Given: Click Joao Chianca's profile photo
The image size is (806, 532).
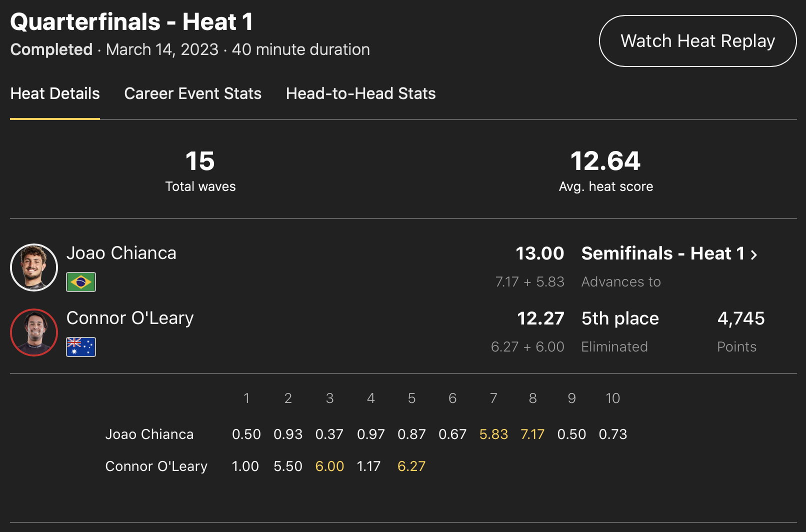Looking at the screenshot, I should click(34, 267).
